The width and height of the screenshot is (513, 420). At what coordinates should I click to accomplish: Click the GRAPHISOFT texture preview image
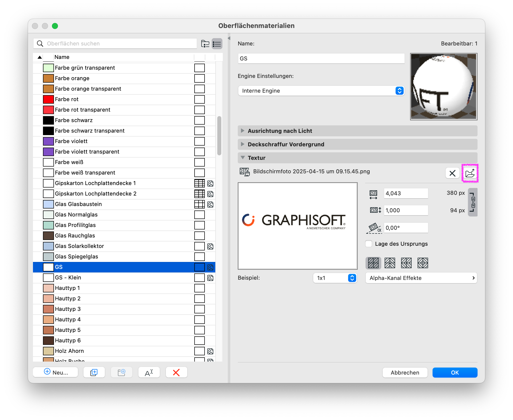pyautogui.click(x=297, y=226)
